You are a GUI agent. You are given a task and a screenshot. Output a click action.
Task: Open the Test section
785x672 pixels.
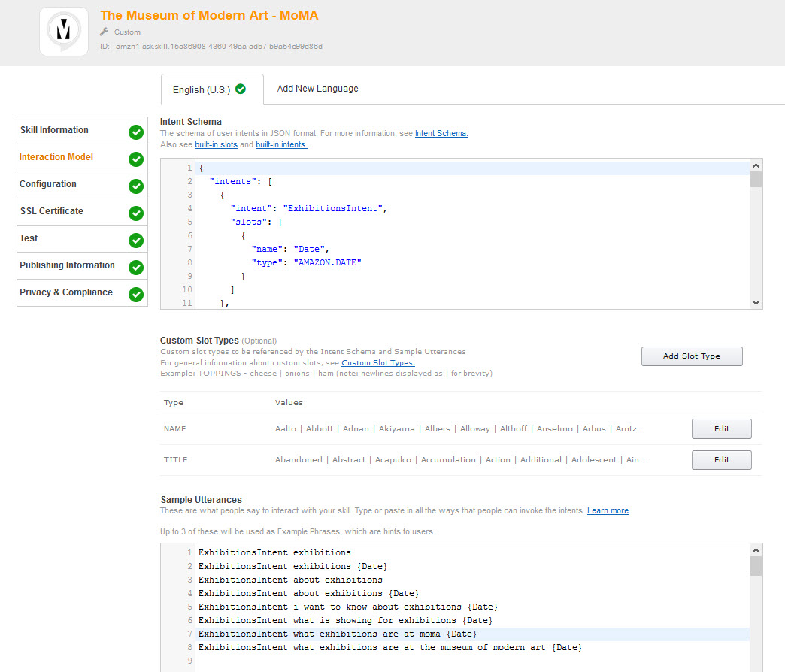point(82,239)
